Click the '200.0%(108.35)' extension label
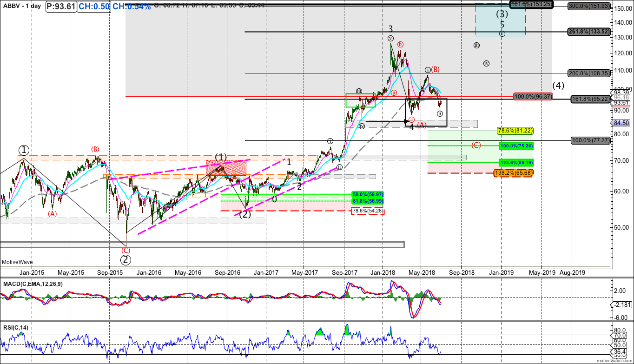The height and width of the screenshot is (364, 634). coord(588,73)
